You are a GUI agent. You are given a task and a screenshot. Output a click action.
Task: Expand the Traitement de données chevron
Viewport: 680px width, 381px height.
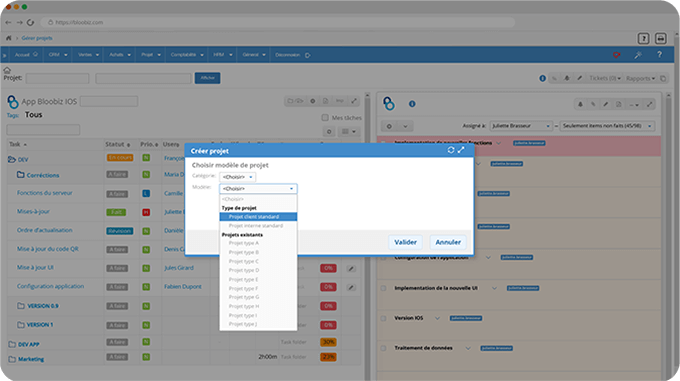468,348
